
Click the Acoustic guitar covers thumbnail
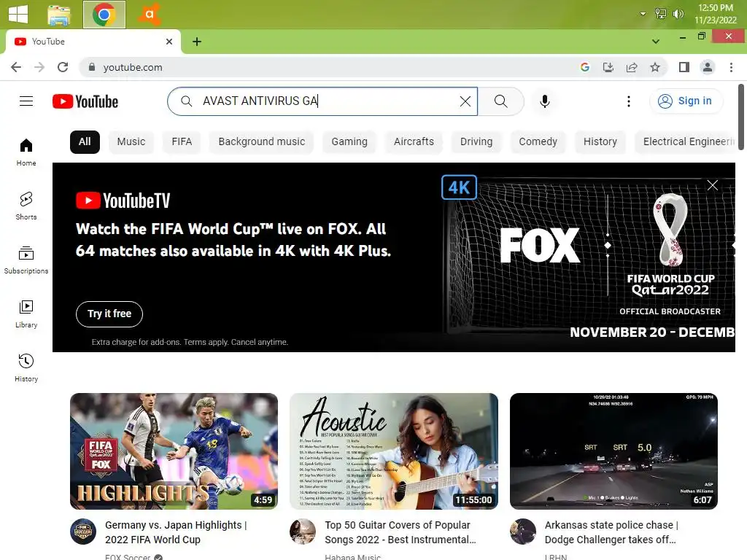(393, 451)
